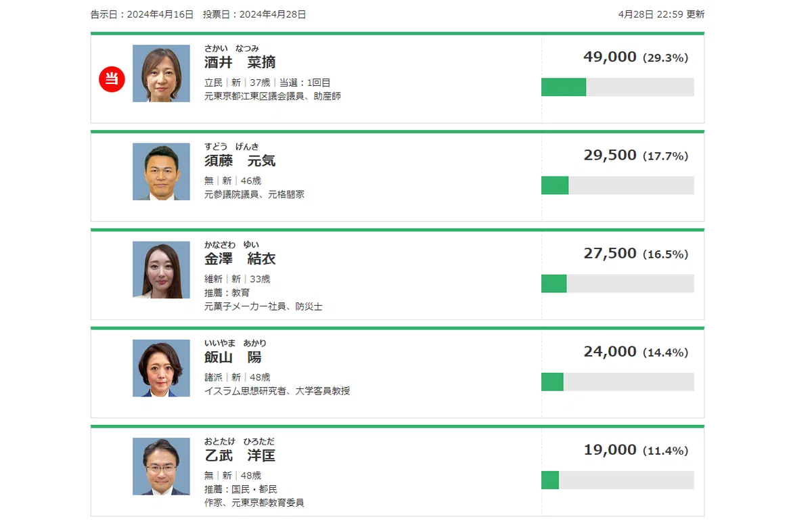Open 須藤 元気's candidate photo
The width and height of the screenshot is (812, 521).
161,172
